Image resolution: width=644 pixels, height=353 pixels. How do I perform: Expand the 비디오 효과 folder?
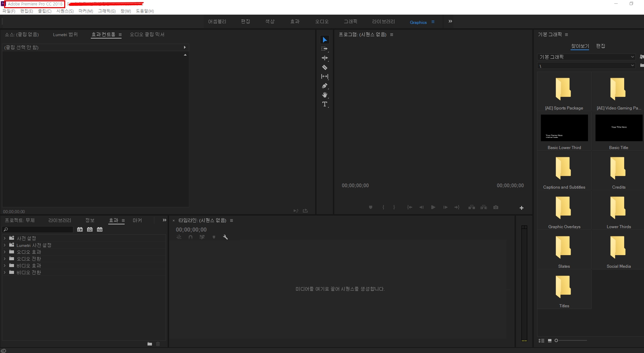(4, 265)
